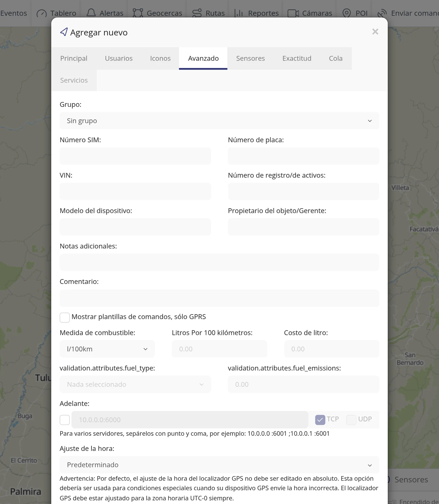Close the Agregar nuevo dialog
439x504 pixels.
pos(375,32)
